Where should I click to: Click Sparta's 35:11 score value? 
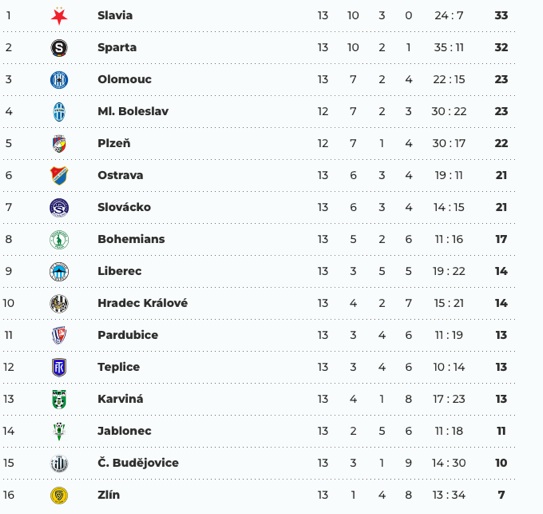(449, 47)
